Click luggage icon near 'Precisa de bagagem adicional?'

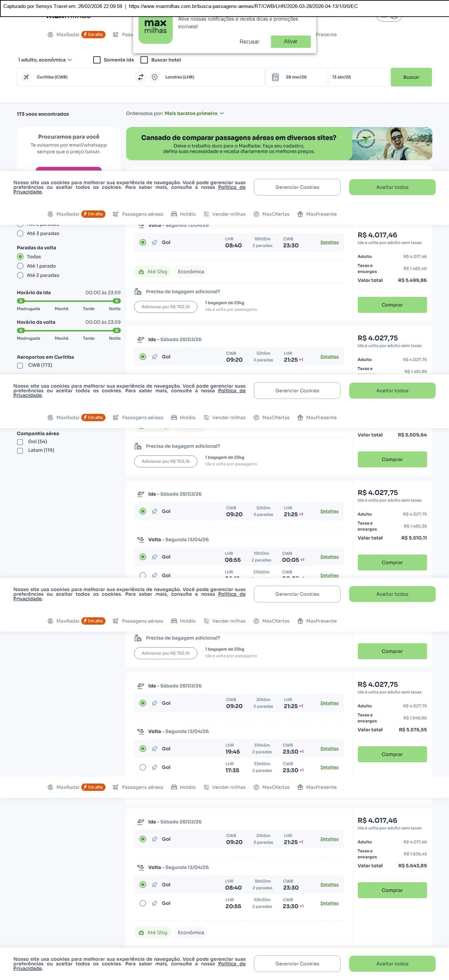coord(138,292)
